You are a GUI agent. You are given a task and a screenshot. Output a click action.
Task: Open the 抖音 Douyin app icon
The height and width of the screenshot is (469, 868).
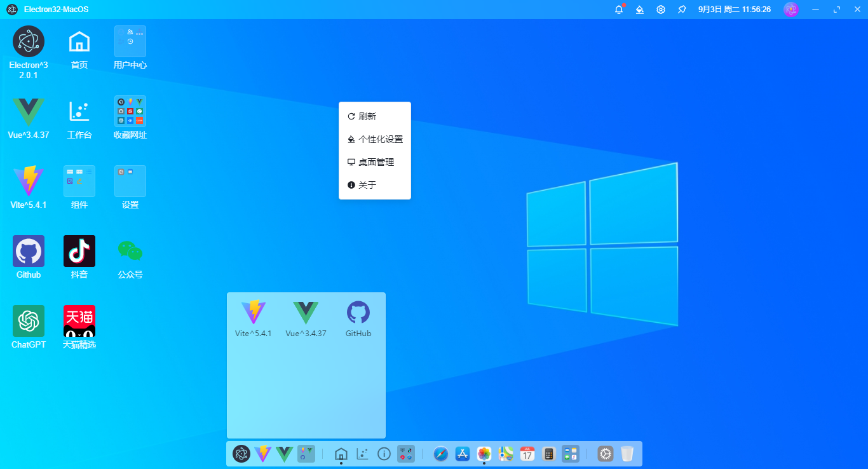[79, 250]
